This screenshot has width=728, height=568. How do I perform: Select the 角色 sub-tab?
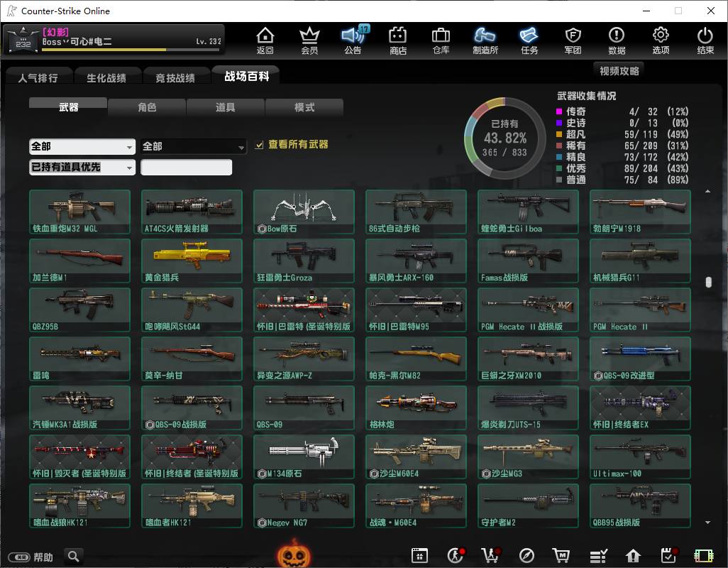point(147,107)
